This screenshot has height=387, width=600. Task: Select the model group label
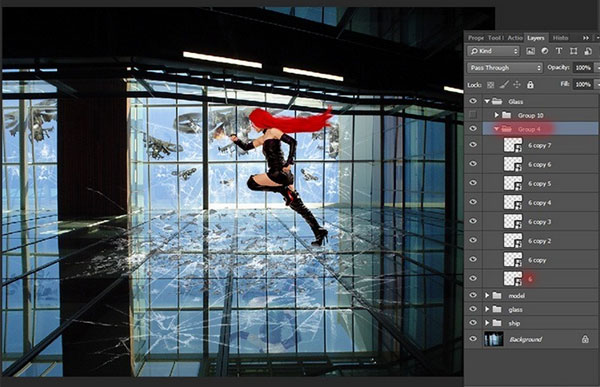tap(517, 296)
